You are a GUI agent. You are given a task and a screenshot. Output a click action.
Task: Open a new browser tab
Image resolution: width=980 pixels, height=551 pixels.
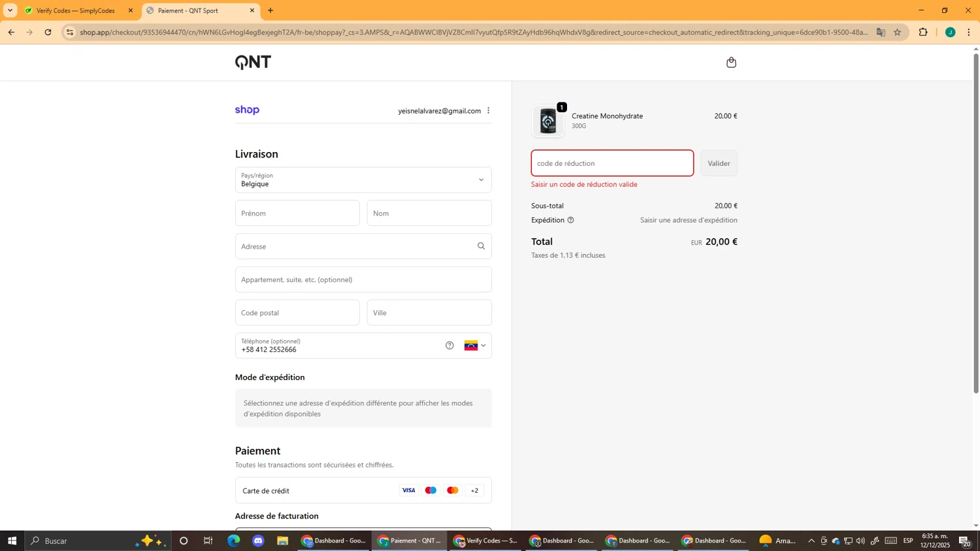(x=270, y=10)
